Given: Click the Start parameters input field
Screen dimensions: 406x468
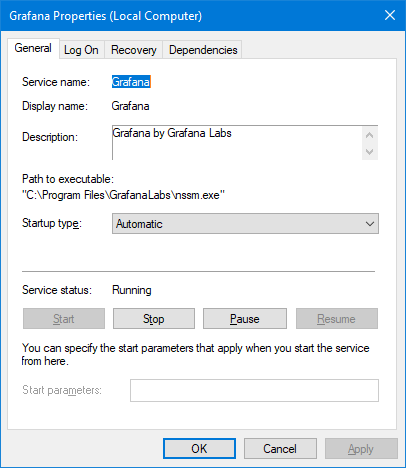Looking at the screenshot, I should pos(254,390).
